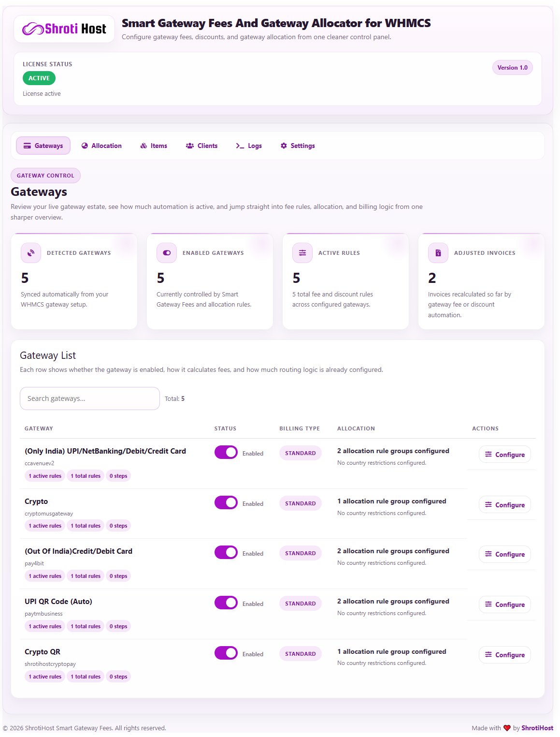Image resolution: width=560 pixels, height=737 pixels.
Task: Select the Allocation globe icon
Action: tap(84, 146)
